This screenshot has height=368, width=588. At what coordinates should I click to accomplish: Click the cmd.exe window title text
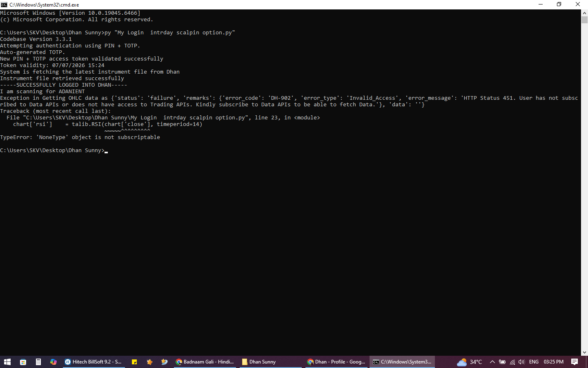(x=44, y=5)
